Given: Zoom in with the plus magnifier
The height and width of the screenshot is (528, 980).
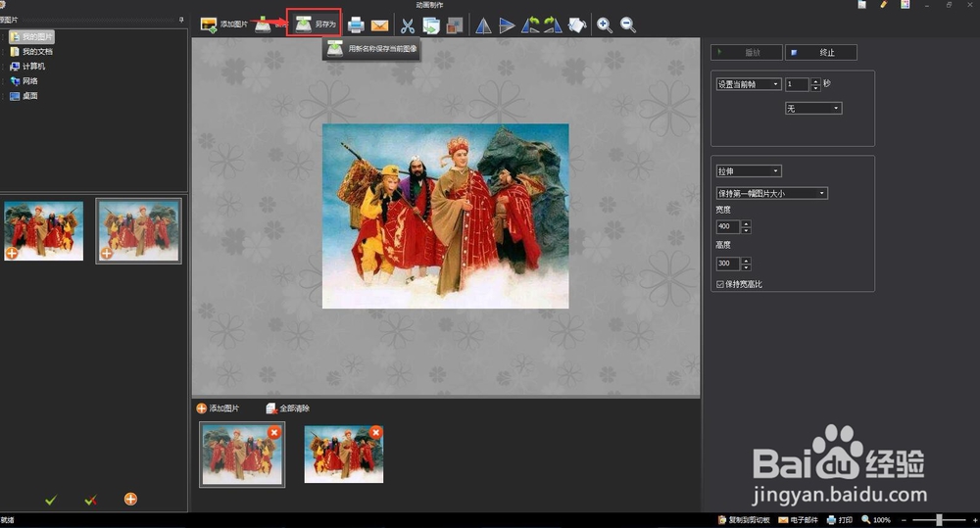Looking at the screenshot, I should 605,25.
